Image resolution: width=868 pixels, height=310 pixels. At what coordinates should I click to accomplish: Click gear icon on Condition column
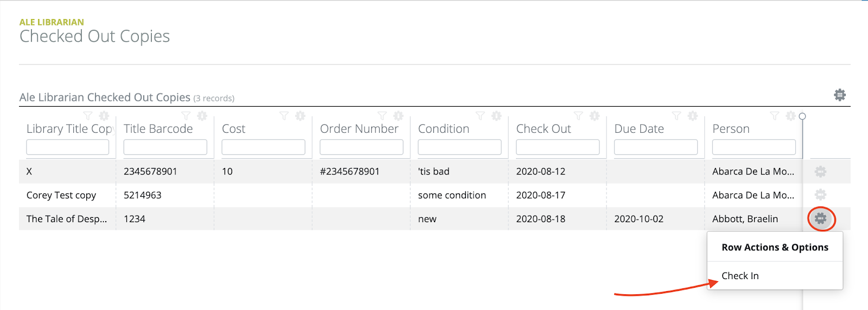click(496, 116)
